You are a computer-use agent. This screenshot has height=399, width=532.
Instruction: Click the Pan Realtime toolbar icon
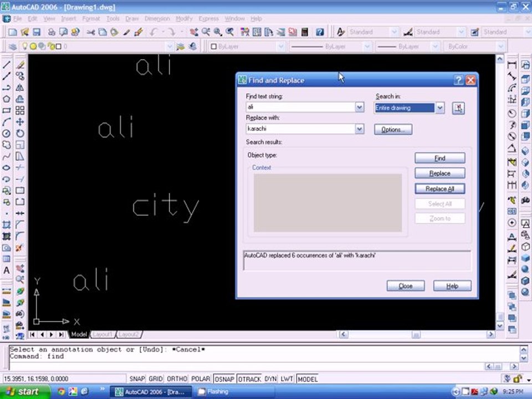coord(194,32)
